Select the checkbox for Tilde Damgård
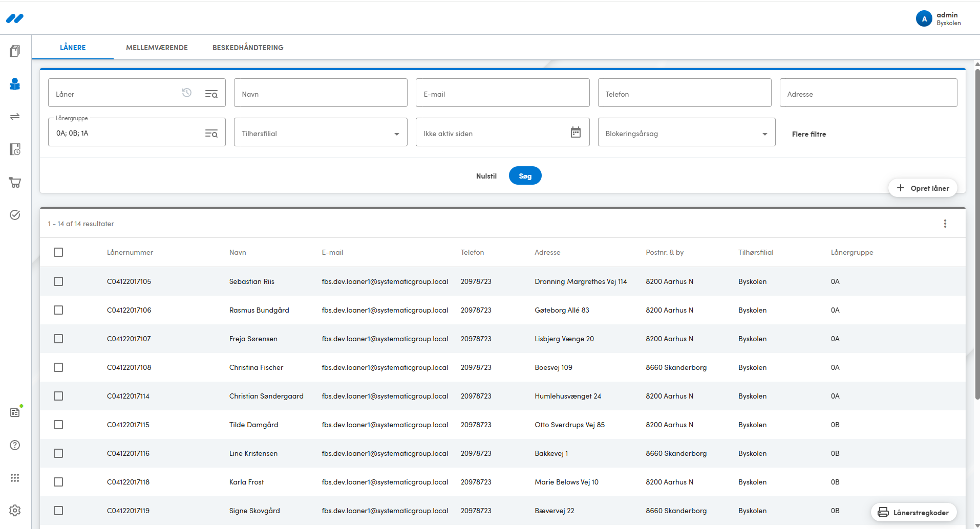This screenshot has width=980, height=529. pos(58,425)
